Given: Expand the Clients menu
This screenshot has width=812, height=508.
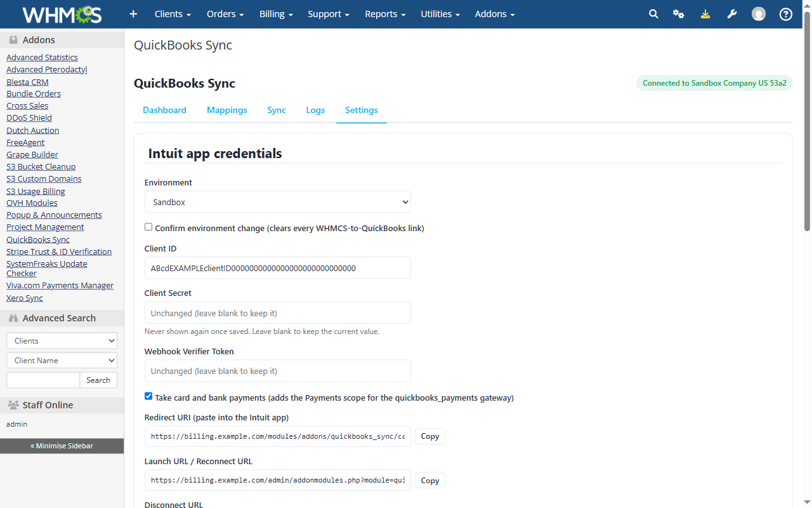Looking at the screenshot, I should (173, 14).
